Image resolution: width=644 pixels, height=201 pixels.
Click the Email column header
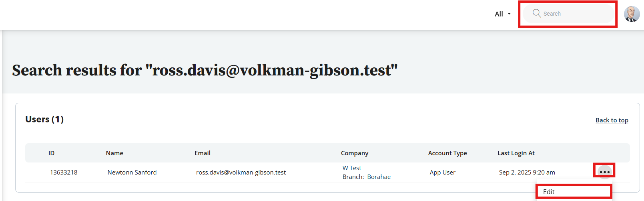coord(202,153)
